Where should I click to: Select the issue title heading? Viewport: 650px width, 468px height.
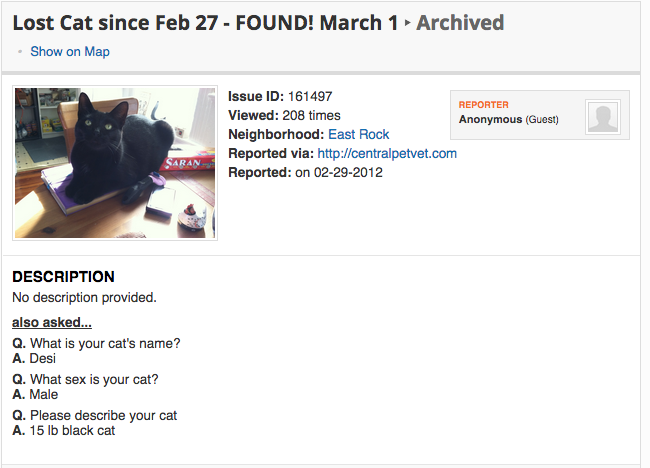(x=205, y=22)
